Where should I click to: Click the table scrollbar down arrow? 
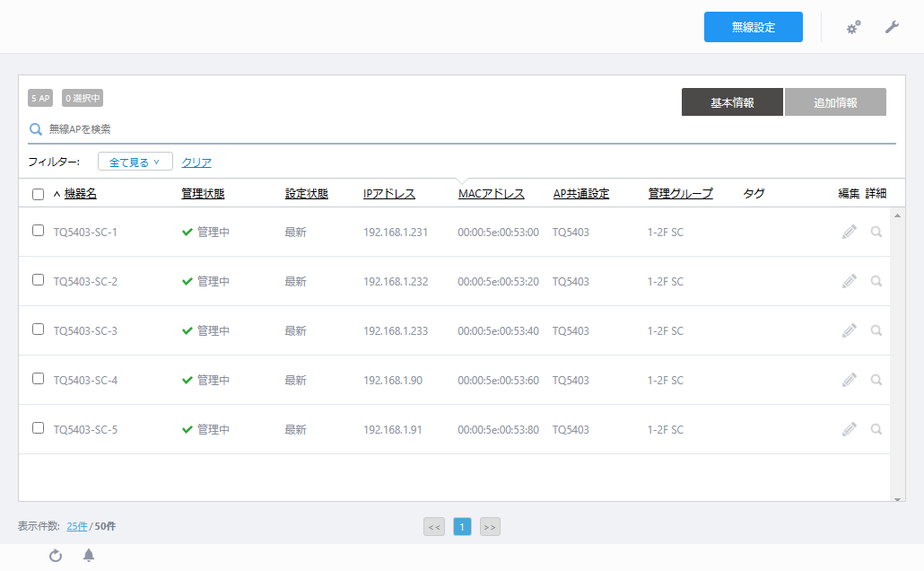click(x=897, y=498)
